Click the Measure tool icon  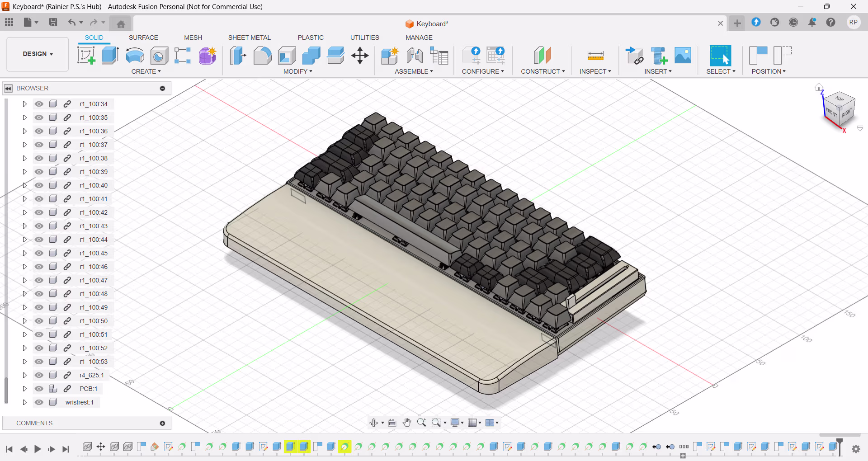(x=595, y=56)
